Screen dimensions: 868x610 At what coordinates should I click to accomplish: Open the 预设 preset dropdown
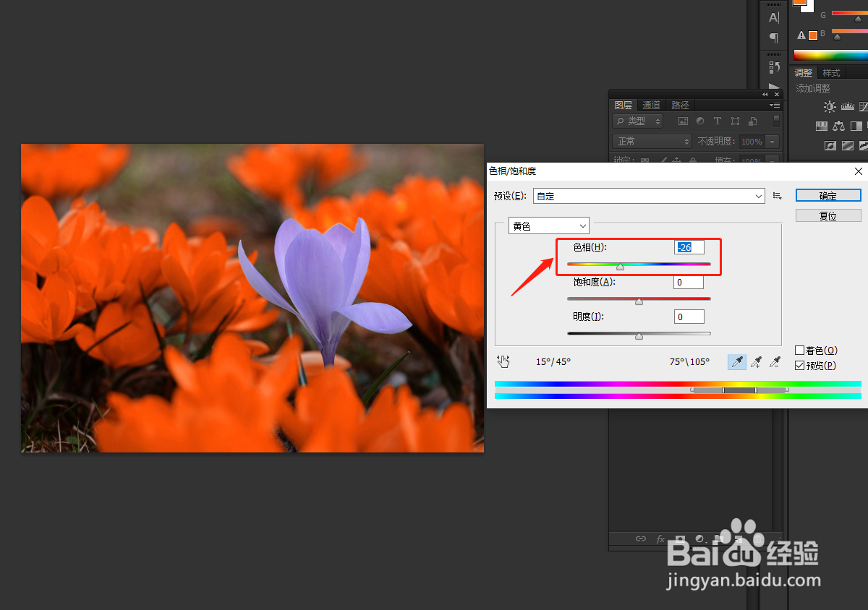pyautogui.click(x=649, y=196)
